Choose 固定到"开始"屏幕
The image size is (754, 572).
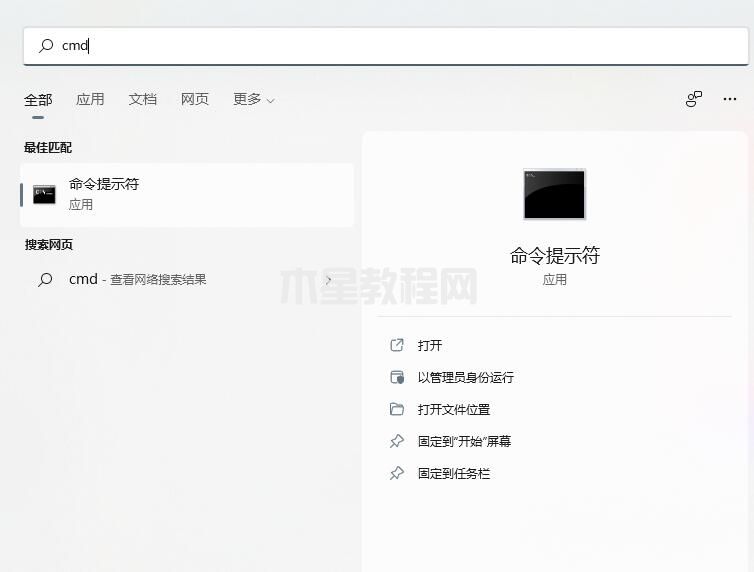464,441
